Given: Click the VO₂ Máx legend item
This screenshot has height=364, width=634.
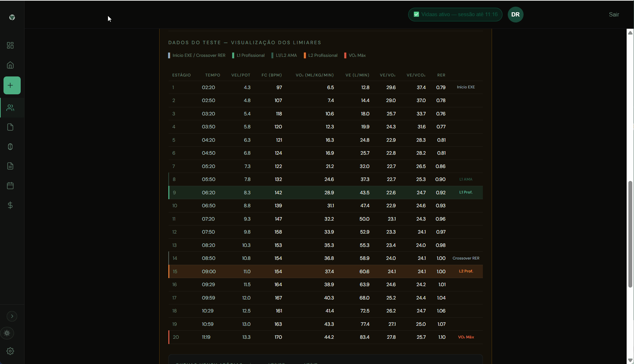Looking at the screenshot, I should tap(355, 55).
